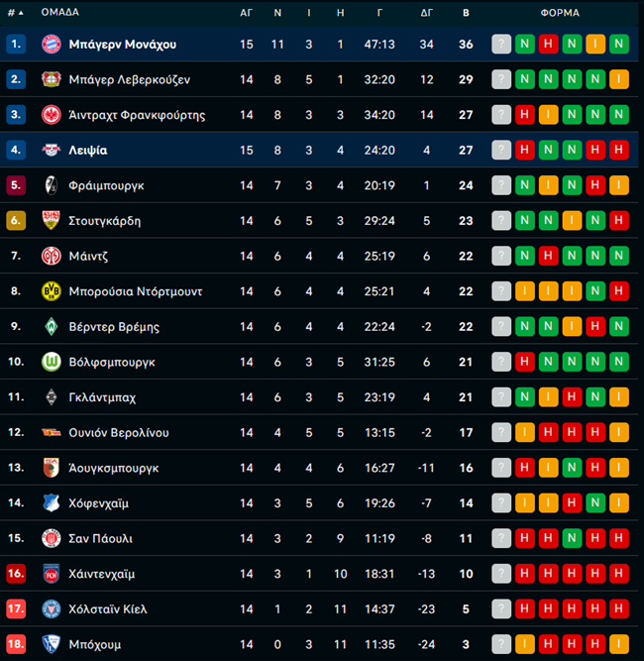Select the Eintracht Frankfurt eagle logo
The width and height of the screenshot is (644, 661).
(51, 115)
